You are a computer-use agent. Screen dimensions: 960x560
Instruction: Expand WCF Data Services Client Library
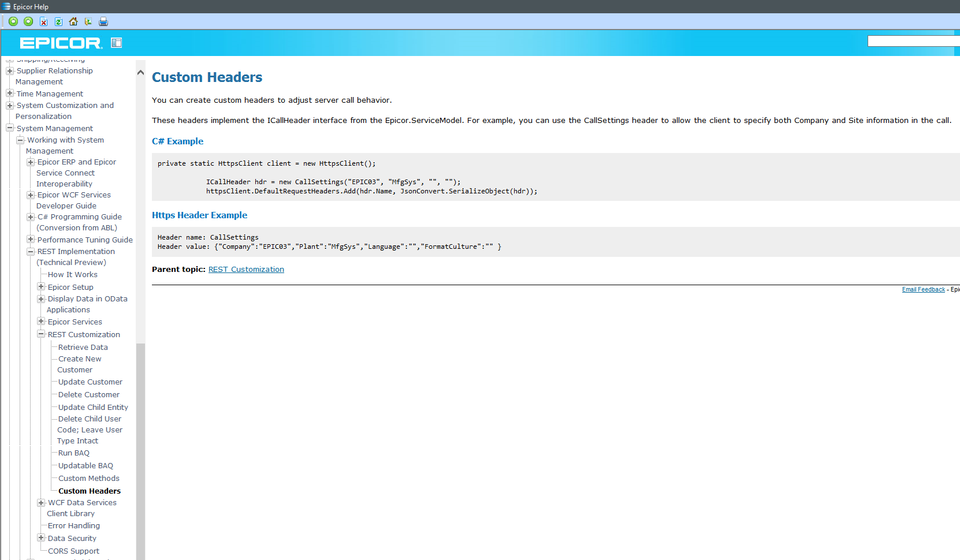coord(41,503)
